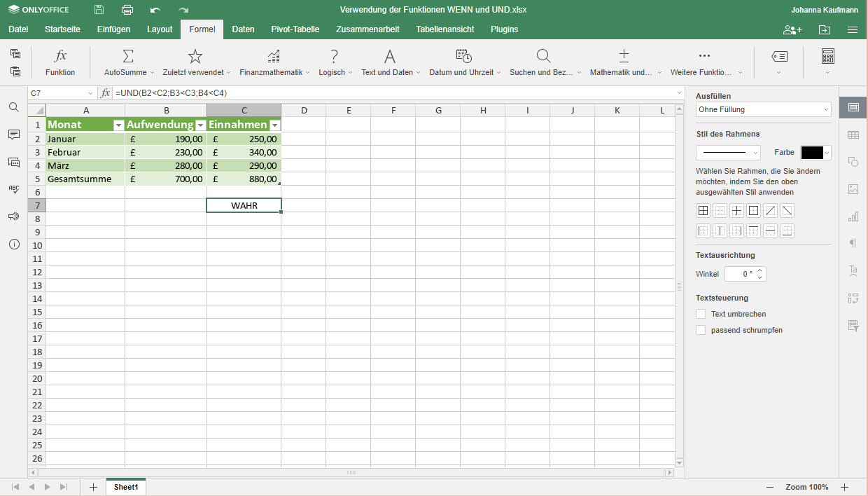Select the Sheet1 tab

coord(126,487)
